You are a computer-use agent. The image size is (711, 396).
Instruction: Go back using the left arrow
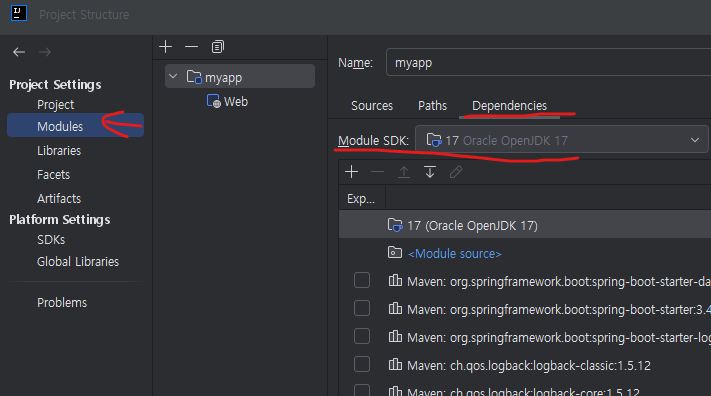click(x=19, y=52)
